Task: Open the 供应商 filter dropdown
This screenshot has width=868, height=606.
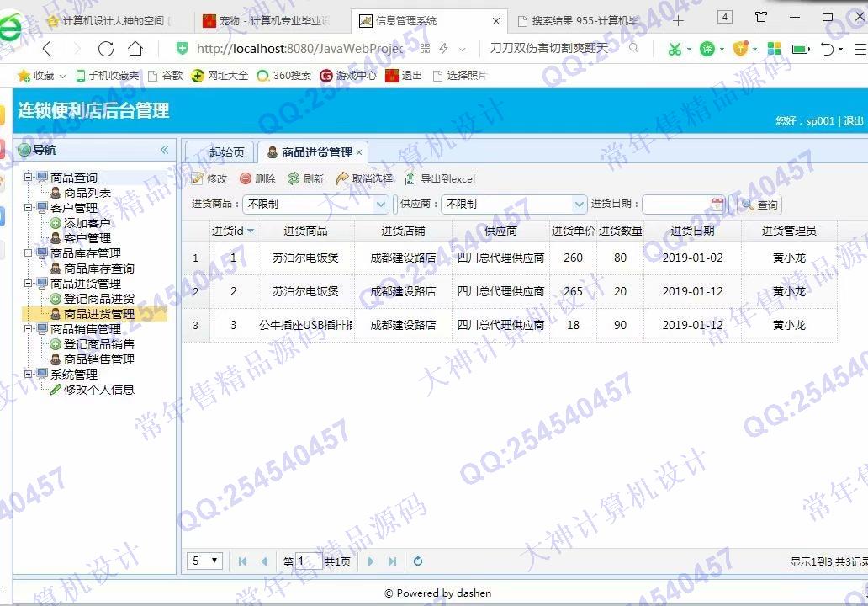Action: [579, 204]
